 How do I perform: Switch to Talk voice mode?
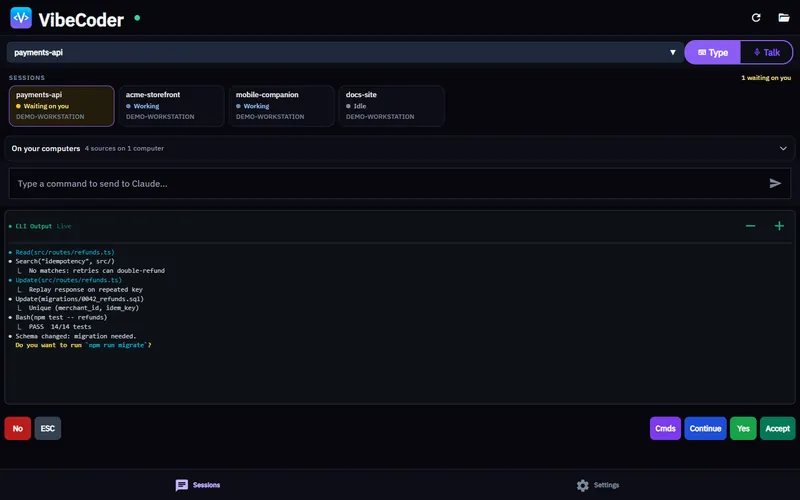pos(766,52)
